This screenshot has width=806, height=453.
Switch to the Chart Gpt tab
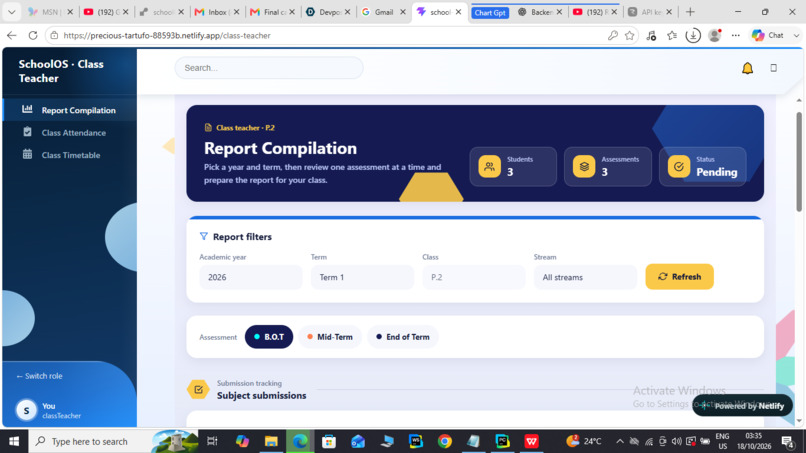point(490,12)
